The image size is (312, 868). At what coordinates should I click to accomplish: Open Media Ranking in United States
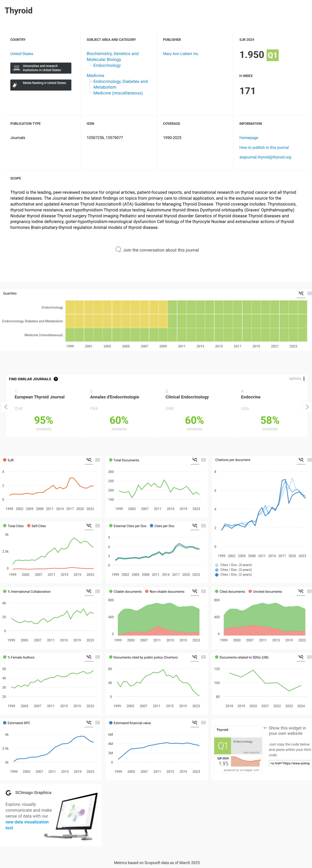[41, 84]
